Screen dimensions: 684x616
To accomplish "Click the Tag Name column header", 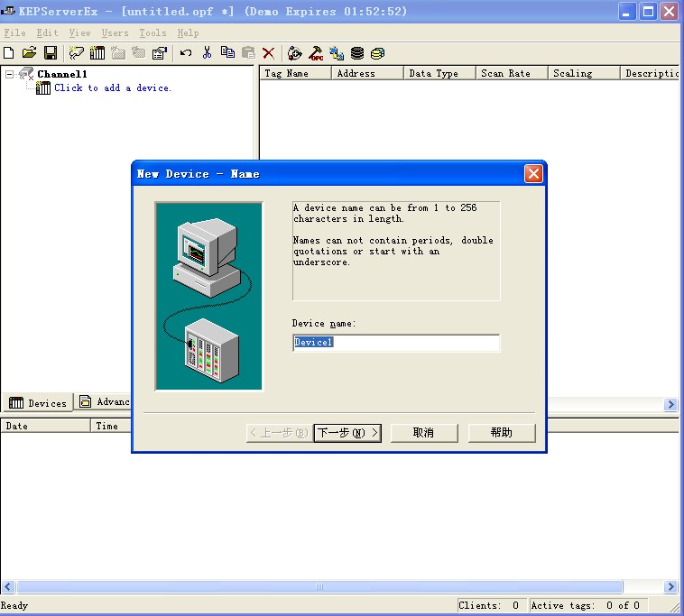I will point(295,73).
